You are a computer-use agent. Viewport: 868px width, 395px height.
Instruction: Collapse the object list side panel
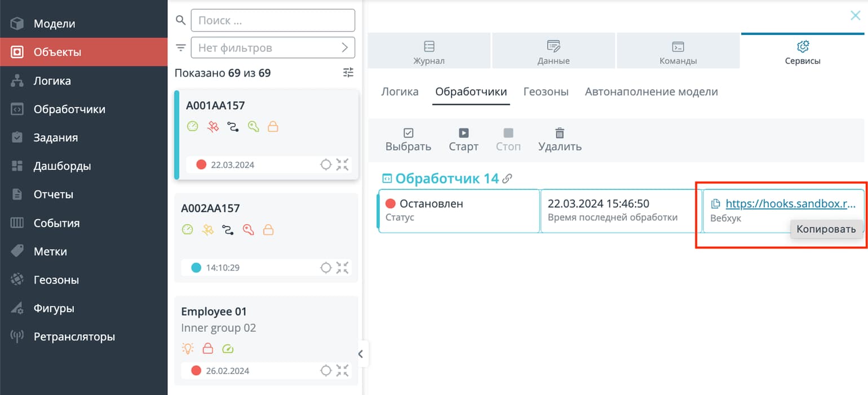tap(360, 354)
